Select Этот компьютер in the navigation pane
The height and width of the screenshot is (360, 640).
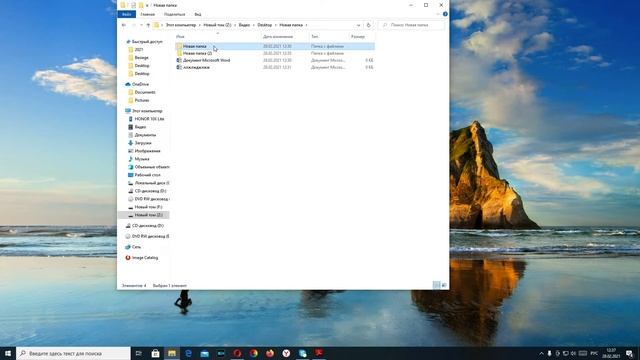coord(147,111)
